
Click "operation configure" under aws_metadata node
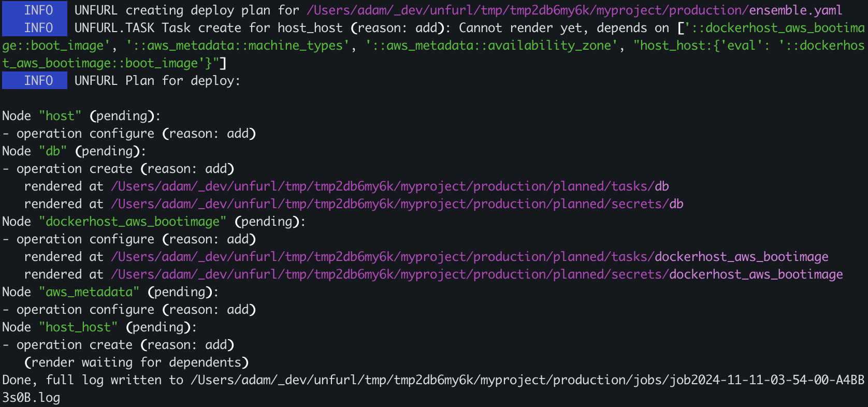point(85,310)
